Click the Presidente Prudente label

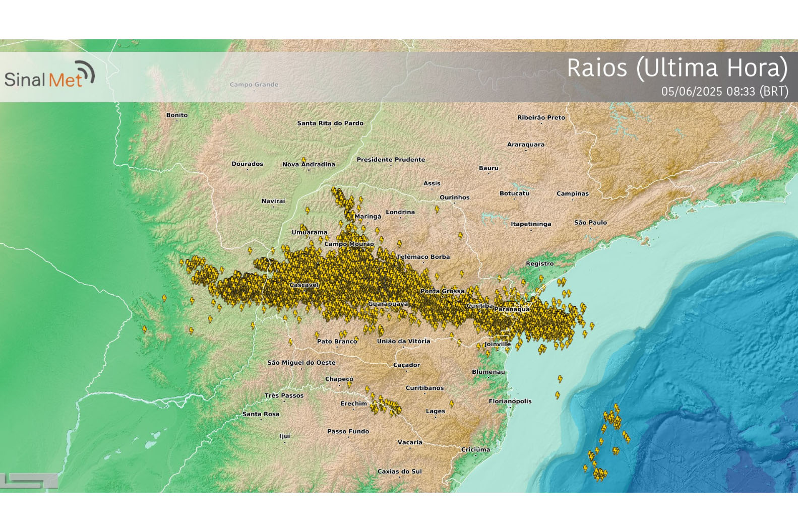coord(391,160)
